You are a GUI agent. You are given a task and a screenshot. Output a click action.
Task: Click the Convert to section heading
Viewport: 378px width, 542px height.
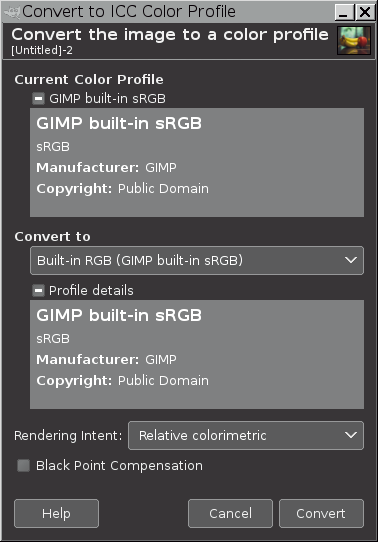tap(53, 237)
